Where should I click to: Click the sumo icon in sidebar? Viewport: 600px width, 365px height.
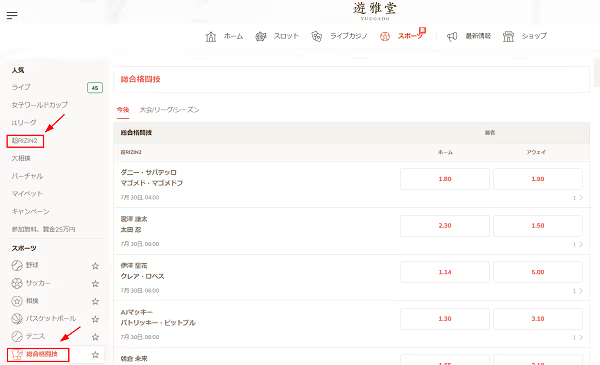(x=17, y=301)
